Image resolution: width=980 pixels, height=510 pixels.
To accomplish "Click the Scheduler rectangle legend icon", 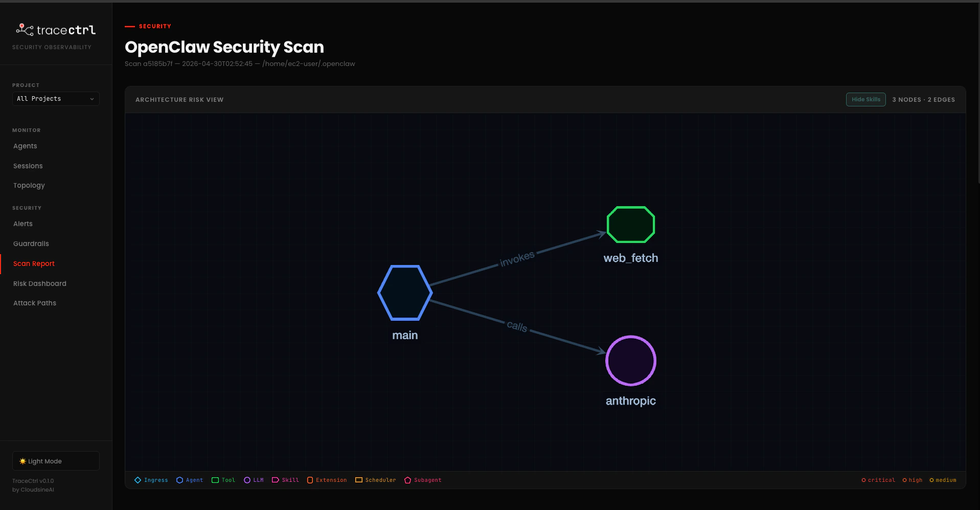I will click(x=359, y=480).
